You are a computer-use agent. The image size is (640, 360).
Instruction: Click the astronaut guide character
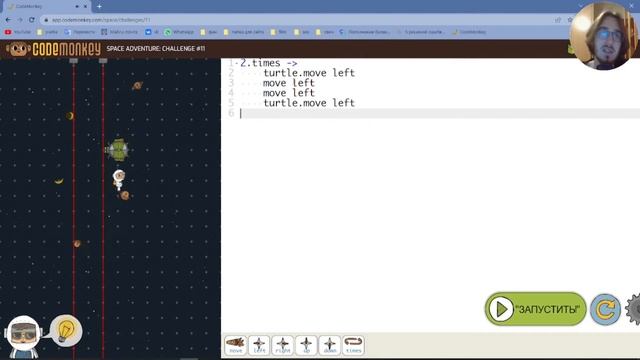[23, 337]
